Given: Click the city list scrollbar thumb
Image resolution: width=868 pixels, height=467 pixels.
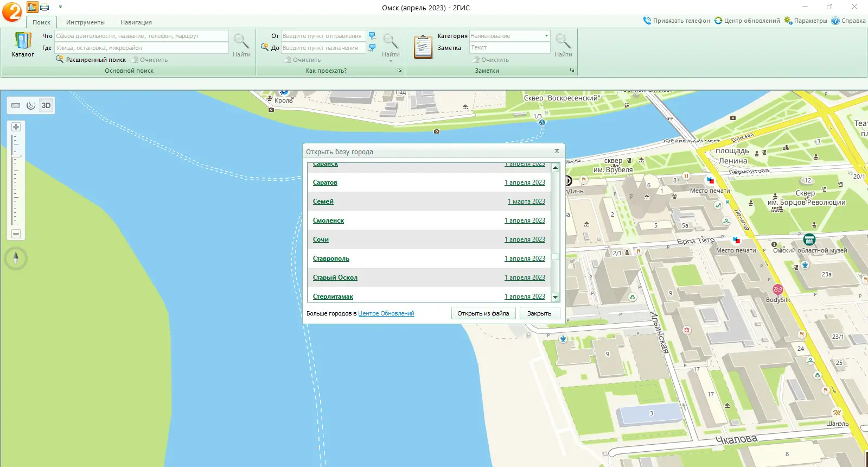Looking at the screenshot, I should (555, 257).
